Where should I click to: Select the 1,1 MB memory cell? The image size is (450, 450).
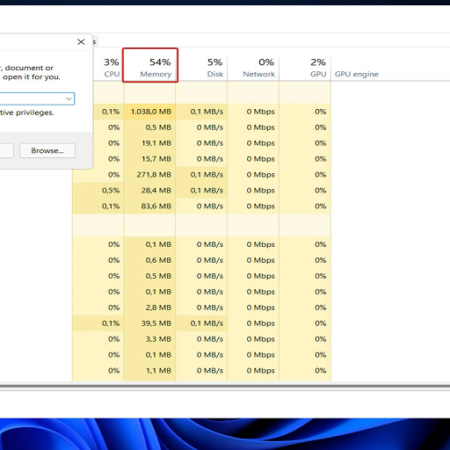pyautogui.click(x=150, y=370)
